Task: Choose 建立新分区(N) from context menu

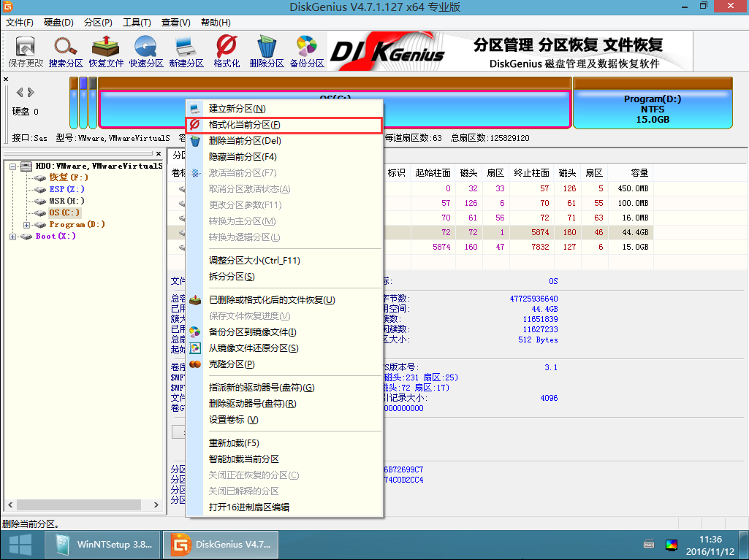Action: tap(285, 108)
